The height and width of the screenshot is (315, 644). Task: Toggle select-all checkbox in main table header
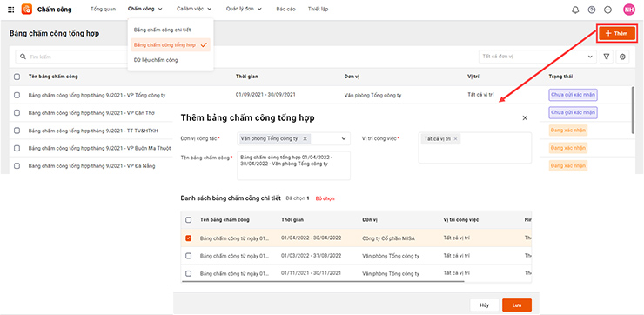pyautogui.click(x=17, y=77)
